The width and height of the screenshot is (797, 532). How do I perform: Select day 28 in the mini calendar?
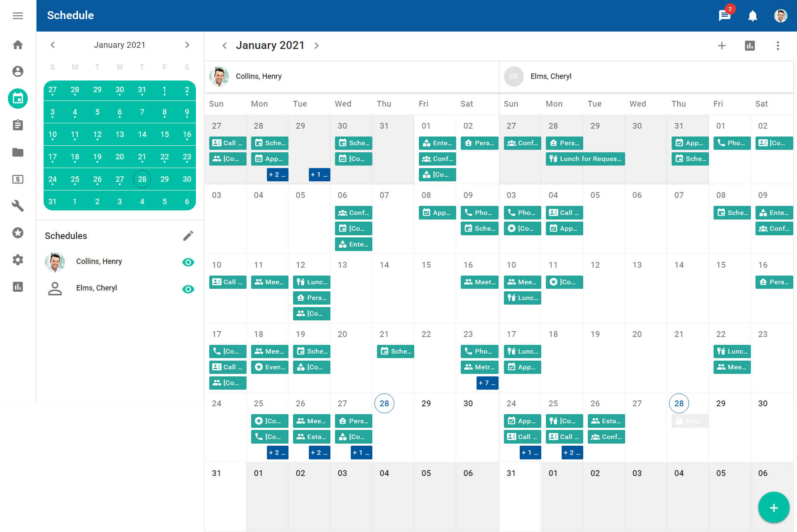tap(142, 179)
